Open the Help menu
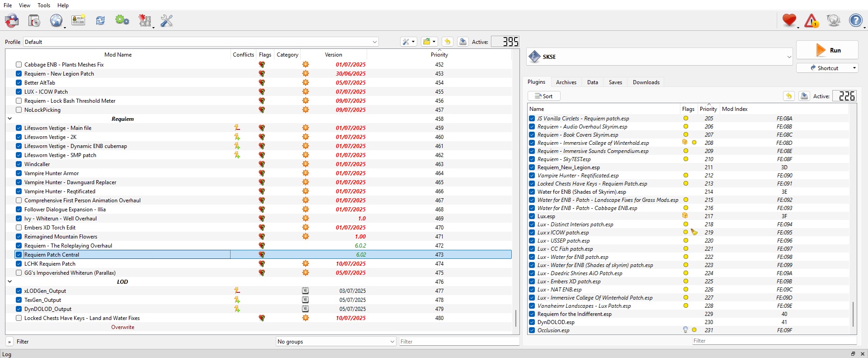 coord(63,5)
